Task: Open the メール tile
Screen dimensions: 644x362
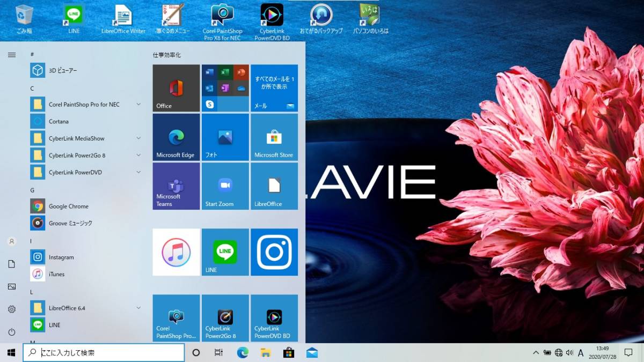Action: [x=274, y=88]
